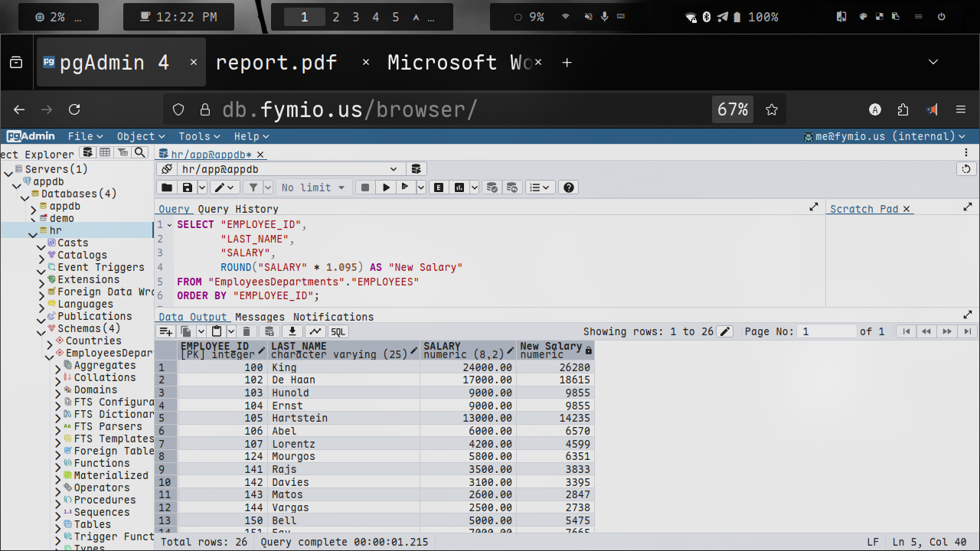
Task: Click the Open File folder icon
Action: [x=166, y=187]
